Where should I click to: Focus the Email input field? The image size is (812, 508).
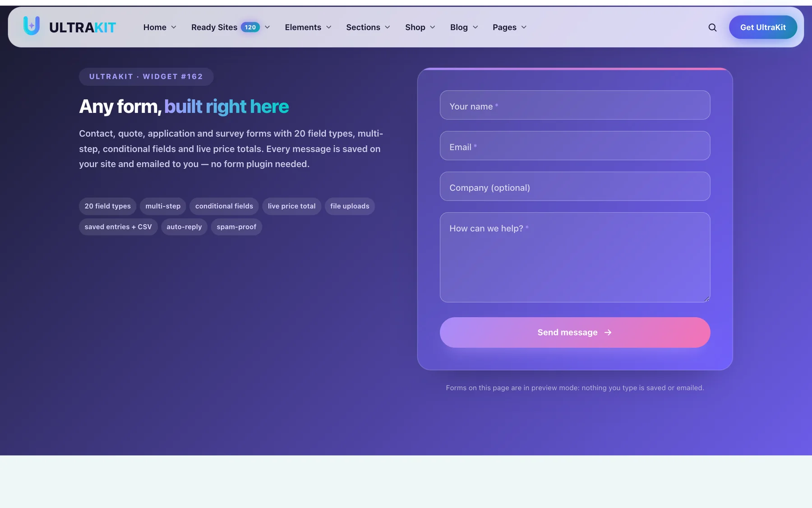point(575,146)
